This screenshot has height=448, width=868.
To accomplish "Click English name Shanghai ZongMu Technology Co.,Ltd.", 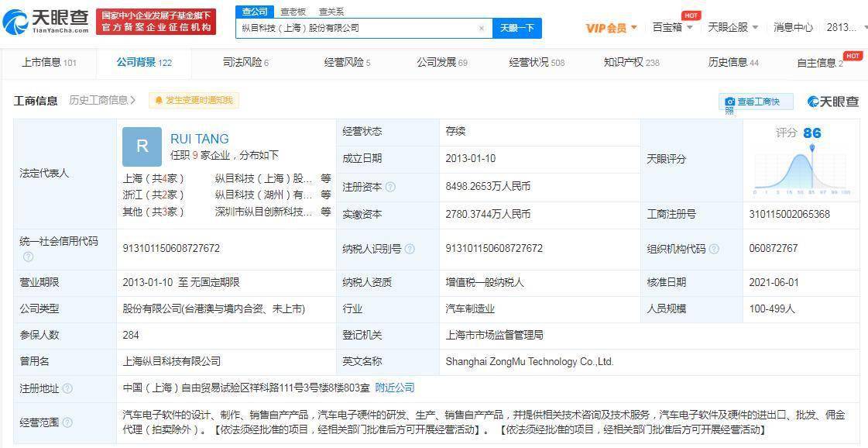I will tap(530, 361).
